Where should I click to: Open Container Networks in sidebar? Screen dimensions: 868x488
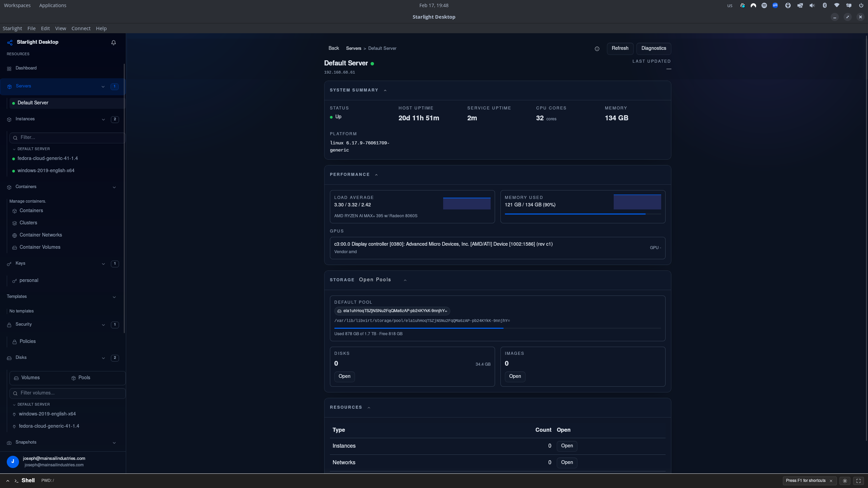[41, 235]
